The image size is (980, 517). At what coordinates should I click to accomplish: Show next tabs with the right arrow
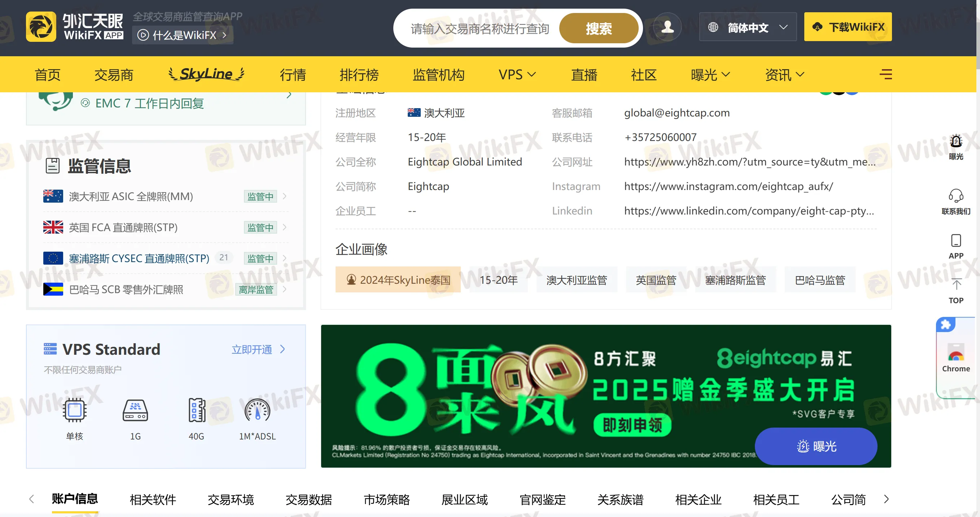pyautogui.click(x=886, y=499)
